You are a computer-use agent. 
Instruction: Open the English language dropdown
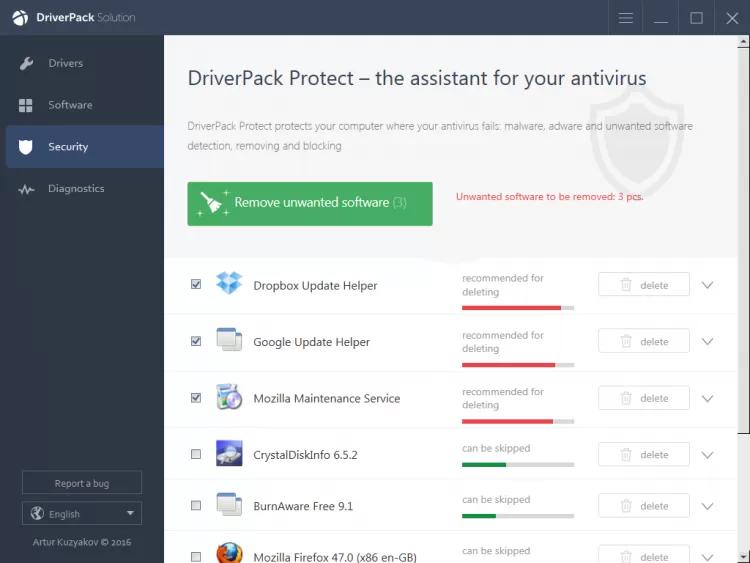82,513
